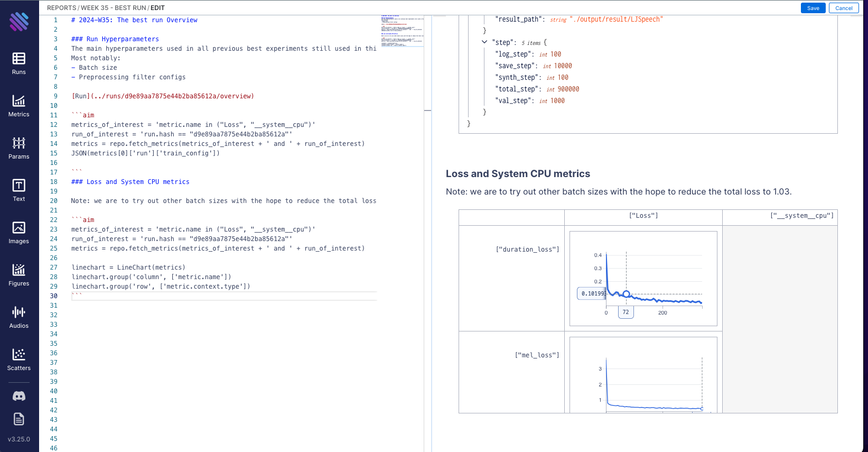The height and width of the screenshot is (452, 868).
Task: Click the ["duration_loss"] row label
Action: [527, 250]
